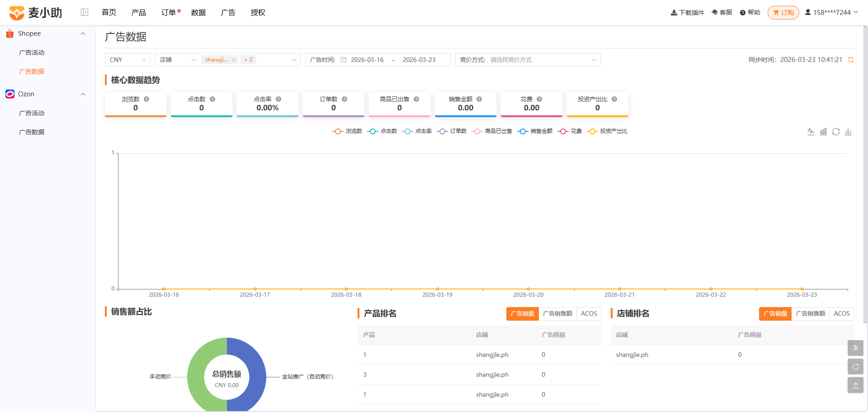868x412 pixels.
Task: Open the shop multi-select dropdown arrow
Action: [x=294, y=60]
